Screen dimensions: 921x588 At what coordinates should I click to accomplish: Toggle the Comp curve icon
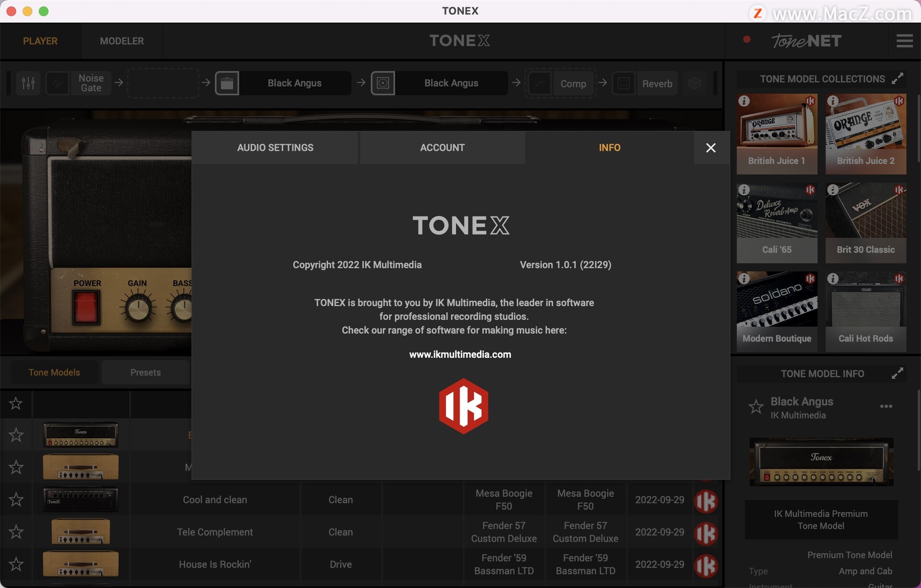(540, 83)
